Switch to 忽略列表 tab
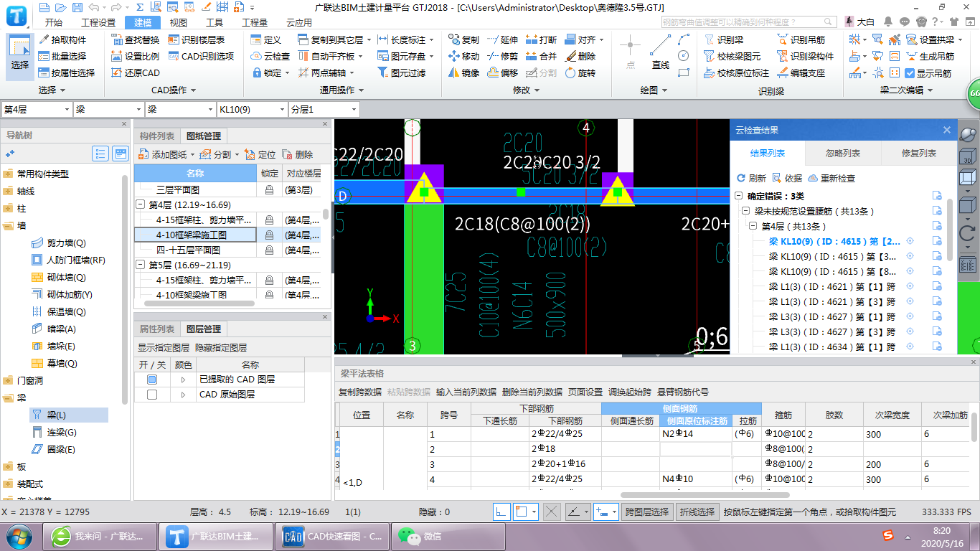This screenshot has width=980, height=551. tap(843, 153)
